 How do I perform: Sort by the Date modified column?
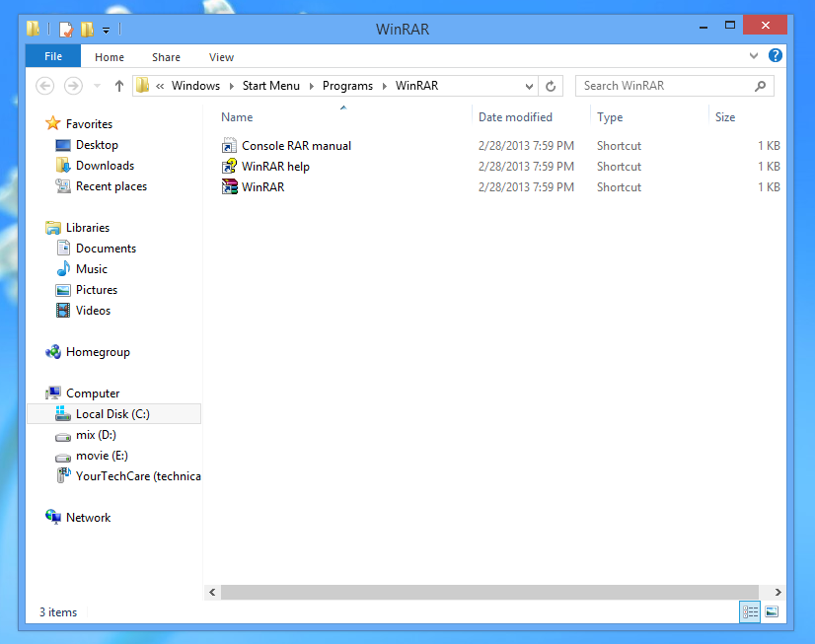coord(515,117)
